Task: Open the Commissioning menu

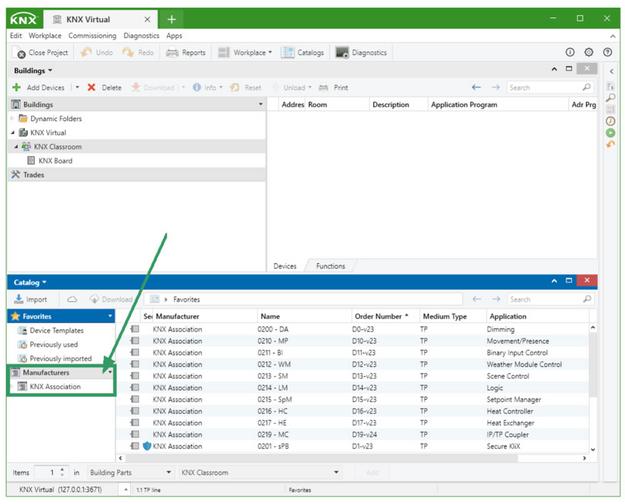Action: pos(91,35)
